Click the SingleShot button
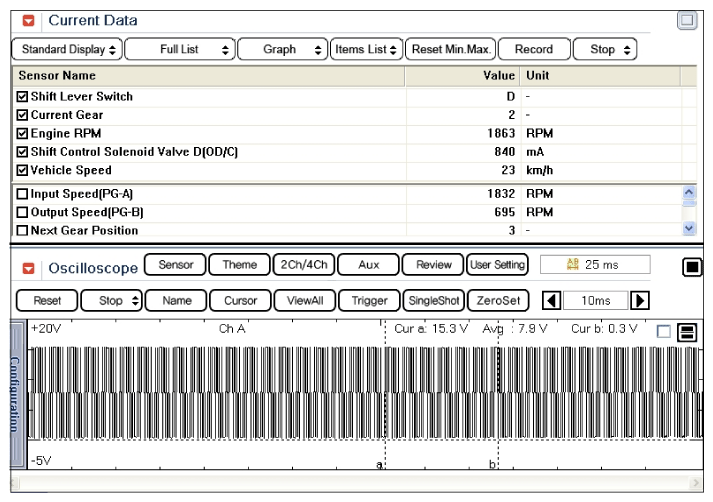 coord(434,301)
